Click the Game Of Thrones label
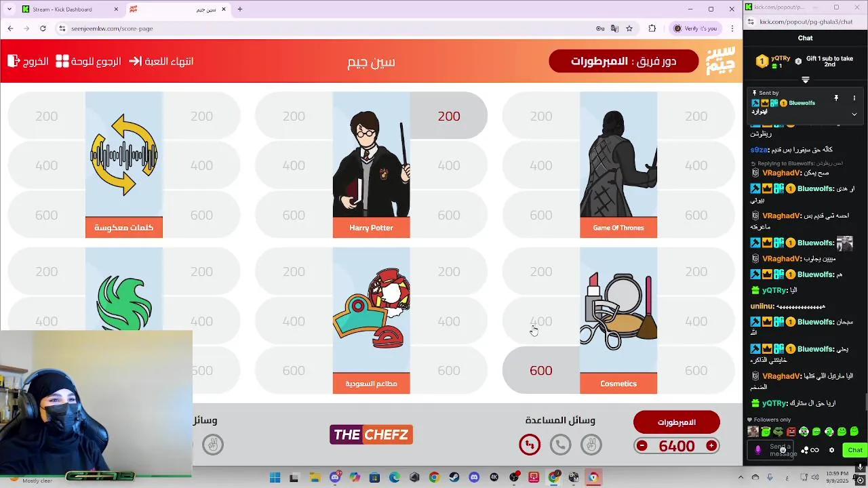 (618, 228)
